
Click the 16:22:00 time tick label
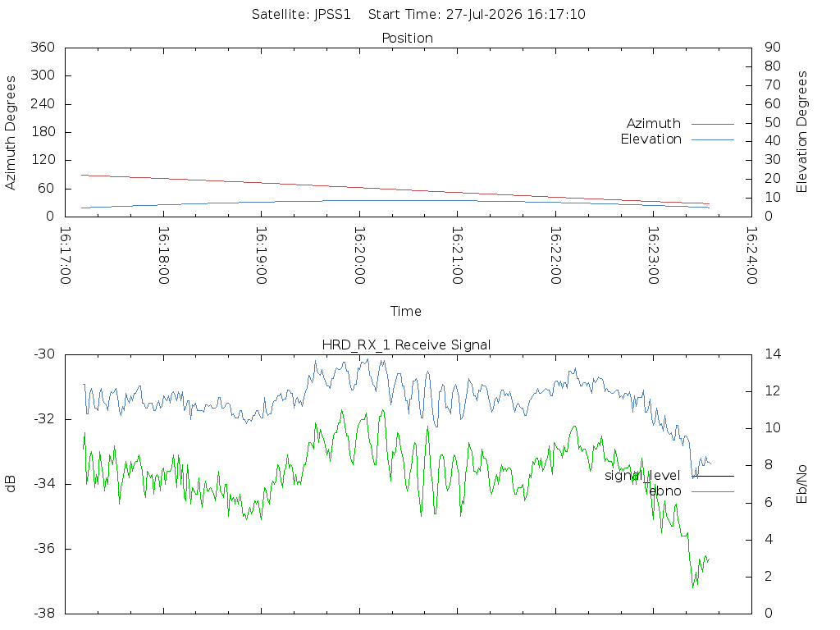tap(555, 256)
